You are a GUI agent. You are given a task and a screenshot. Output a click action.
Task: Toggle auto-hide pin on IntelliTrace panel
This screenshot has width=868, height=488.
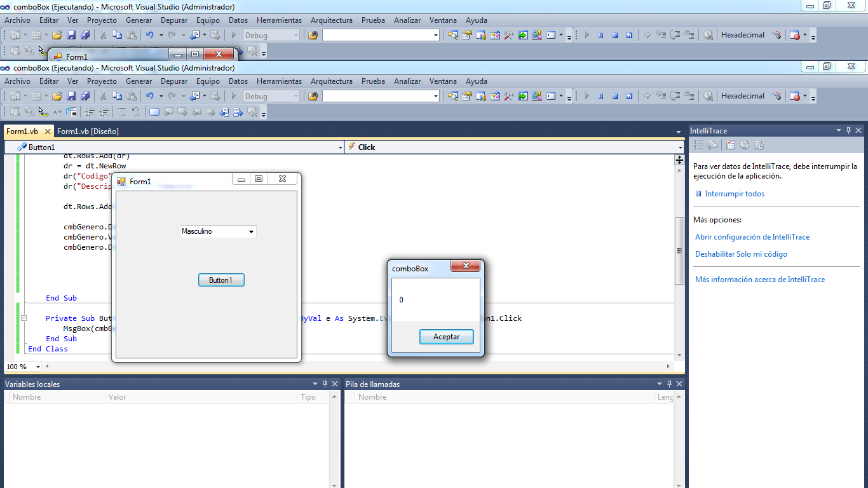click(848, 130)
